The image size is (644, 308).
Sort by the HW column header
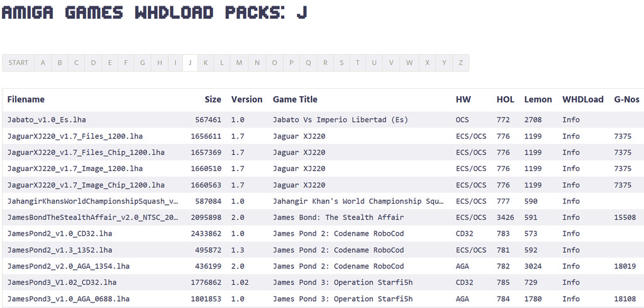click(463, 99)
